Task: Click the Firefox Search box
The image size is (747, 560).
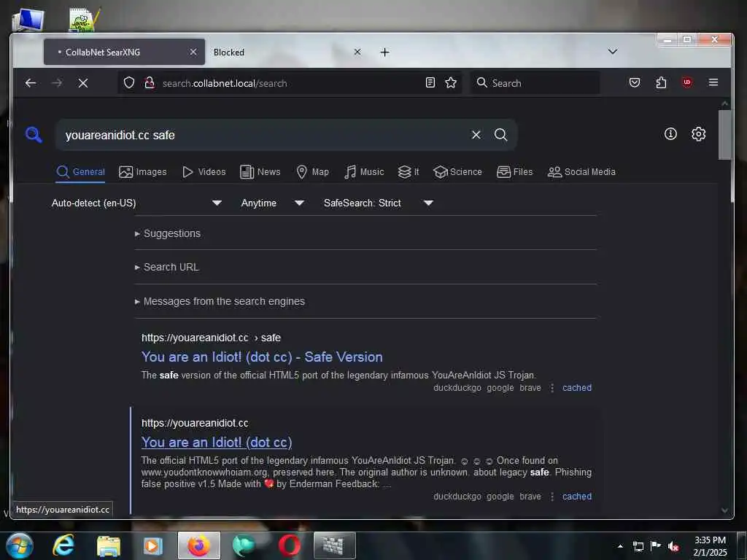Action: coord(535,83)
